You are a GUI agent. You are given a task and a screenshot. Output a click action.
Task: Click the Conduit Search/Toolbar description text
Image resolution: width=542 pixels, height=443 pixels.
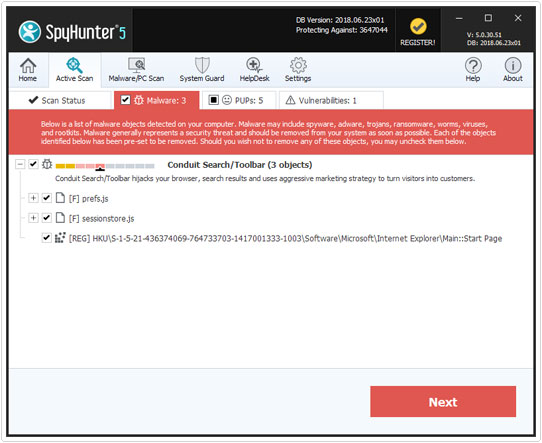(x=265, y=179)
